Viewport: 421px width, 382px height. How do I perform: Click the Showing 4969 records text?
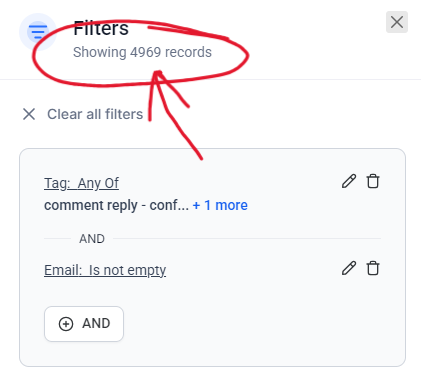point(142,52)
